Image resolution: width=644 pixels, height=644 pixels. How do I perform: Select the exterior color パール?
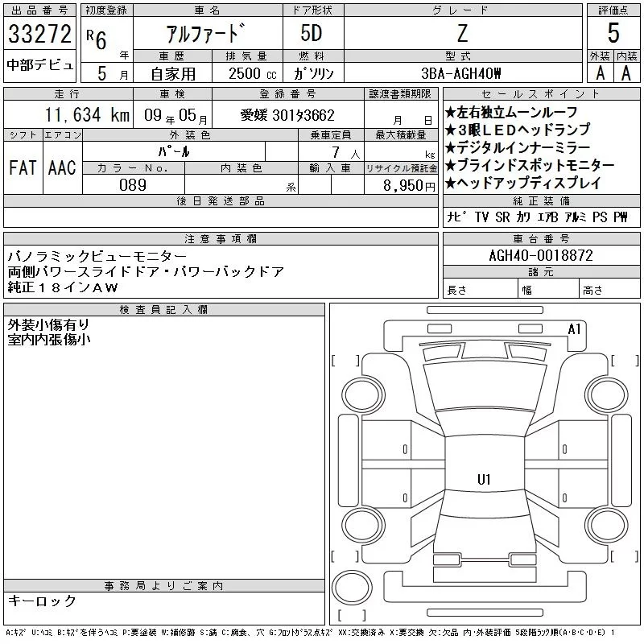[x=174, y=152]
